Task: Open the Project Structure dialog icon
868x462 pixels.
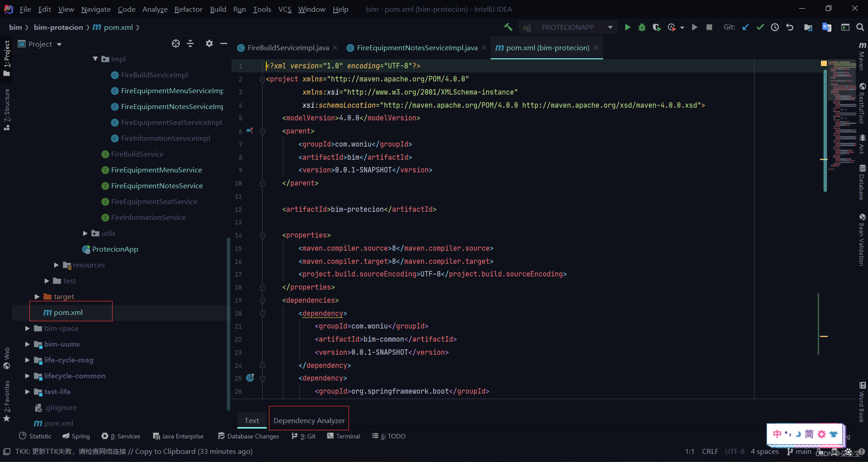Action: (808, 27)
